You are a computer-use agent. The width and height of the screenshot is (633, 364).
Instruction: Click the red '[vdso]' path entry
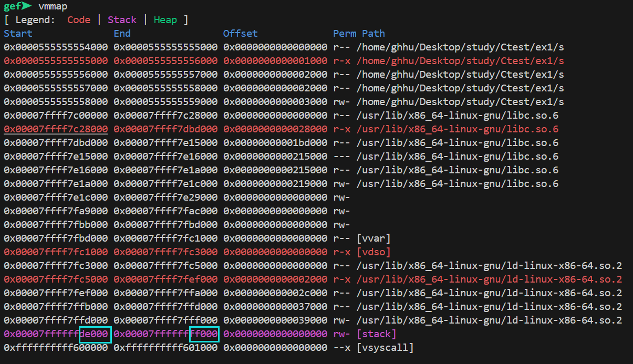click(373, 252)
